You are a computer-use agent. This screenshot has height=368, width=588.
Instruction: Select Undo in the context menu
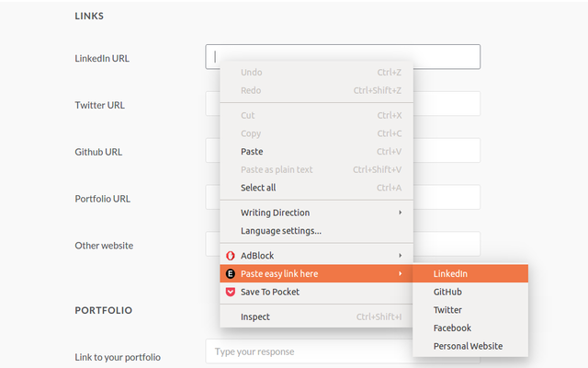click(316, 72)
